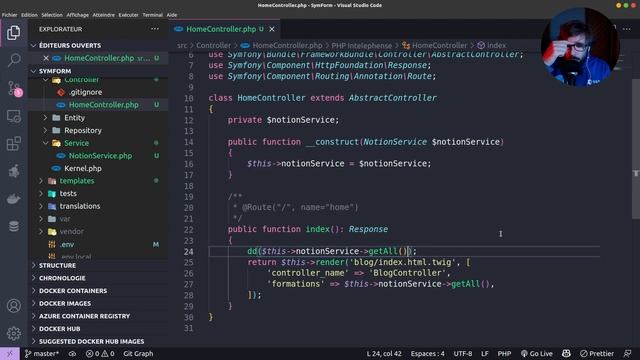Expand the tests folder
The image size is (640, 360).
coord(68,193)
